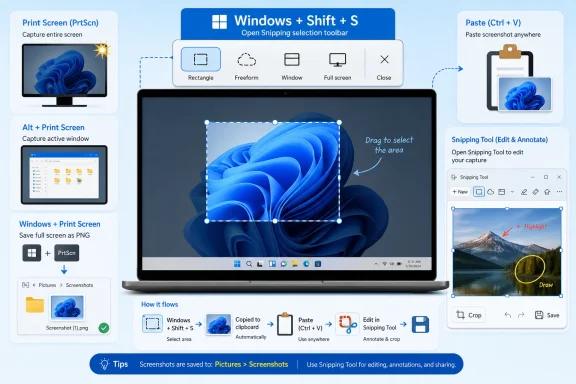Click 'Alt + Print Screen' heading
The image size is (576, 384).
(x=53, y=128)
